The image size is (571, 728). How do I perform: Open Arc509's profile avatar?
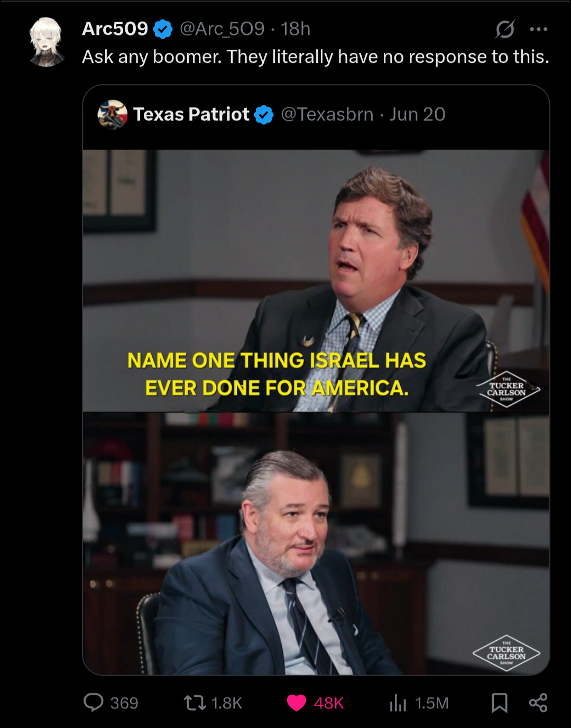point(47,42)
